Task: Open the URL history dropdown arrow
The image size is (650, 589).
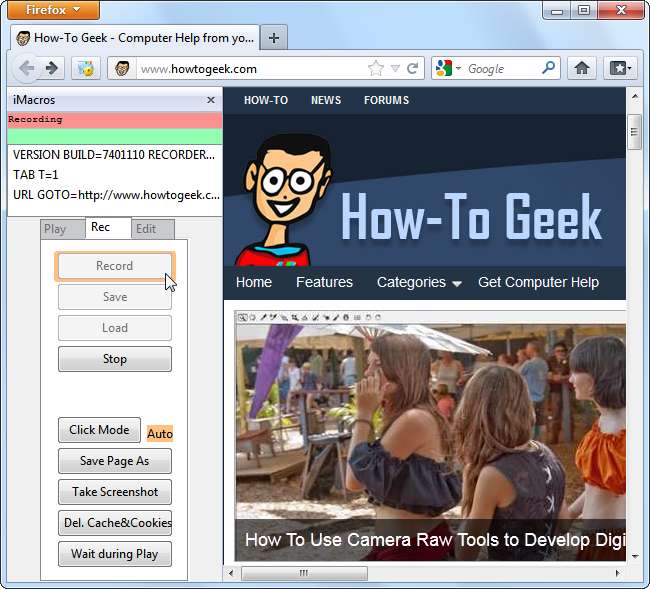Action: coord(395,68)
